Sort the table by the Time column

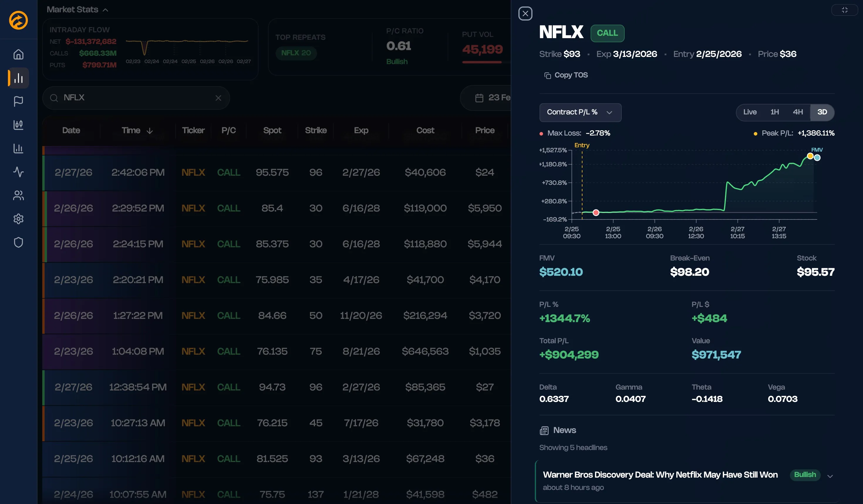tap(137, 130)
